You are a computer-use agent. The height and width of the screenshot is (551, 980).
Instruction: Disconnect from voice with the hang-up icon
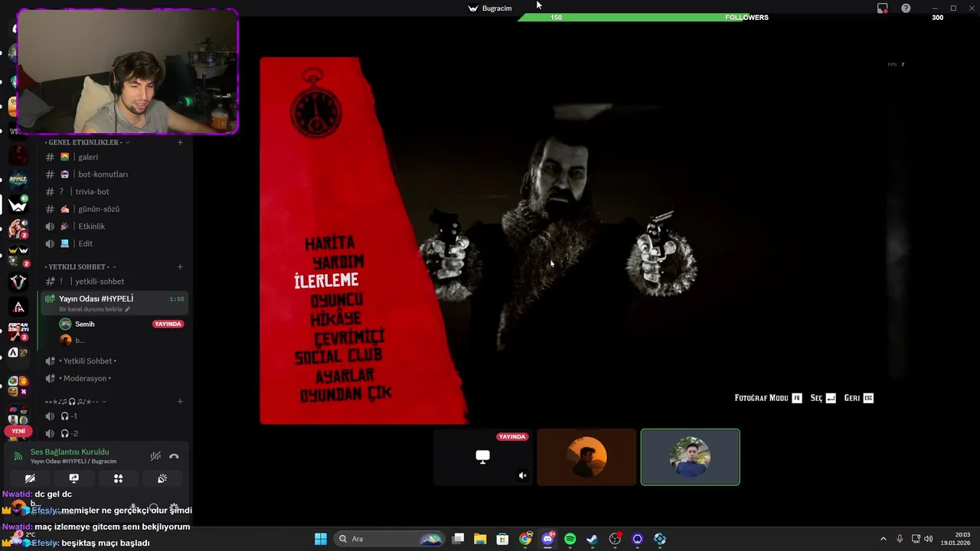coord(174,456)
